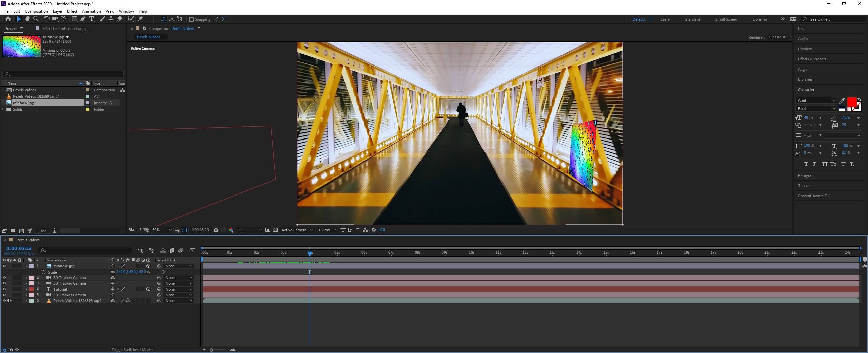Viewport: 868px width, 353px height.
Task: Expand the Solids folder in Project panel
Action: pos(3,109)
